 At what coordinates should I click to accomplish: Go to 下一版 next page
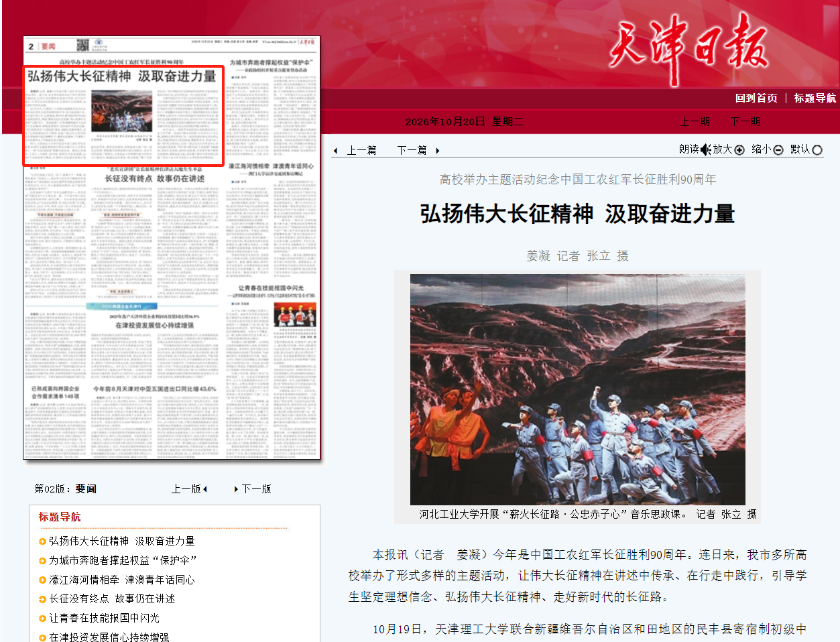[256, 489]
